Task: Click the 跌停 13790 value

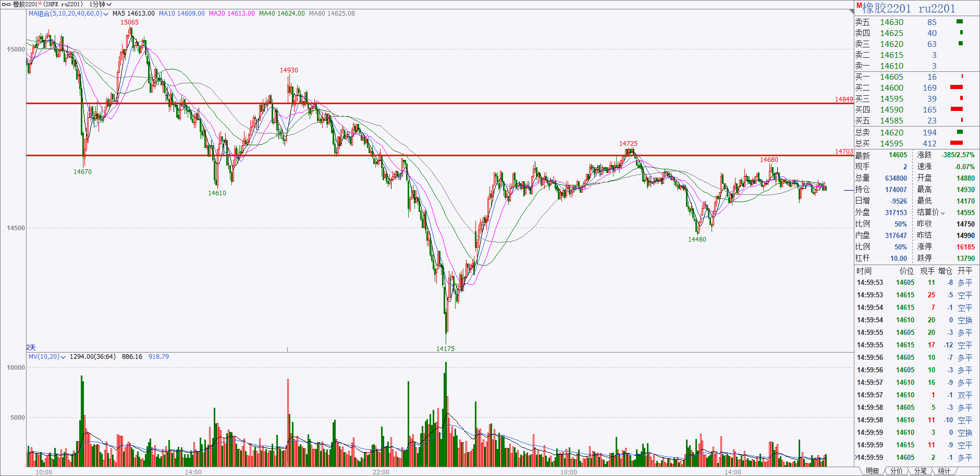Action: 965,258
